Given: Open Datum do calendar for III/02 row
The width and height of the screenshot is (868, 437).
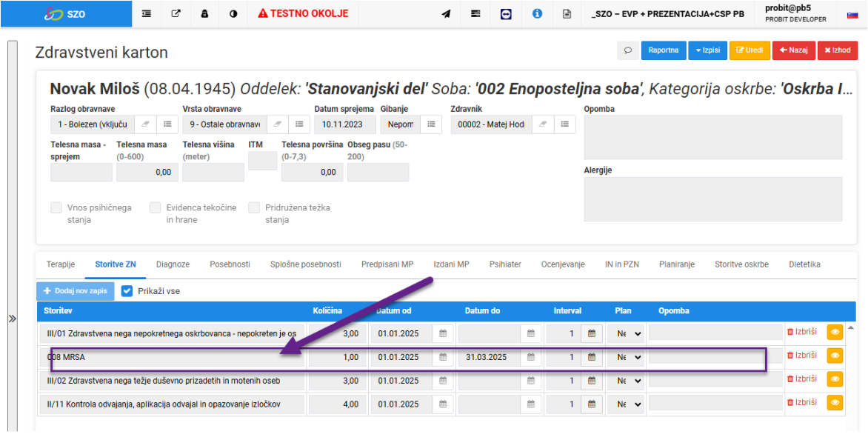Looking at the screenshot, I should (x=531, y=381).
